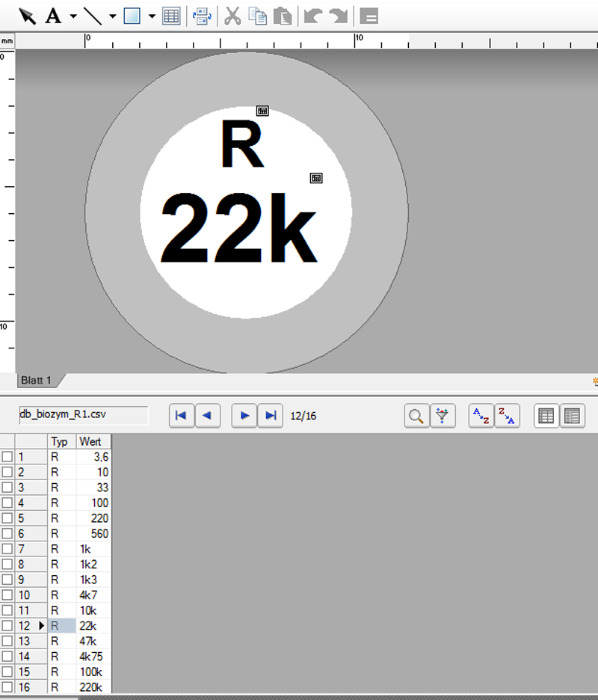Switch to form view icon
This screenshot has width=598, height=700.
point(572,416)
